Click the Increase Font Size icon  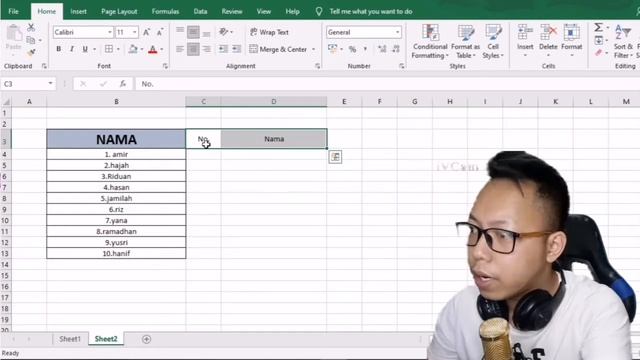pyautogui.click(x=147, y=32)
